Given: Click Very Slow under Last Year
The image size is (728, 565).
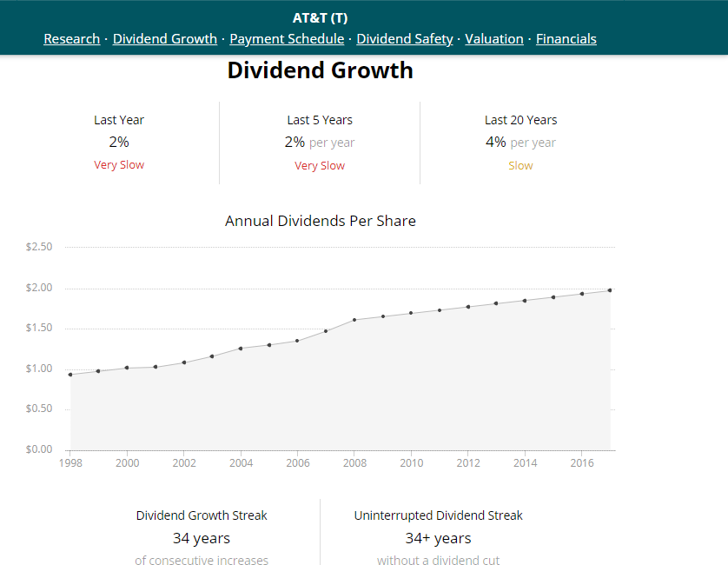Looking at the screenshot, I should click(x=119, y=165).
